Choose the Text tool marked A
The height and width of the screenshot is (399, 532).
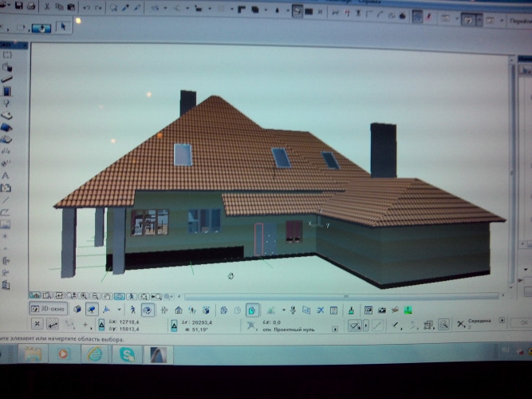click(6, 175)
